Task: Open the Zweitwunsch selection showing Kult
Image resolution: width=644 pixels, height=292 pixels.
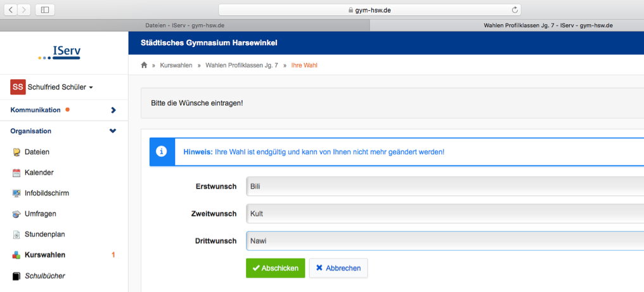Action: tap(445, 213)
